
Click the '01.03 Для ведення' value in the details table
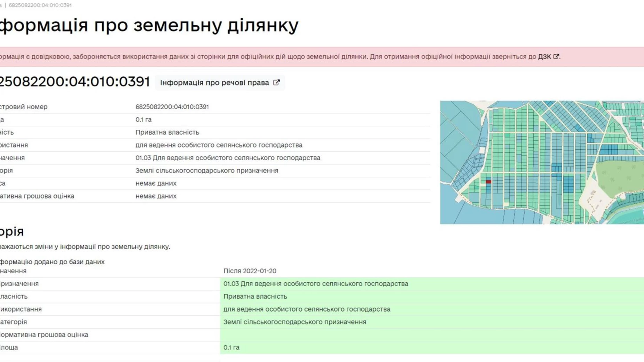coord(228,158)
